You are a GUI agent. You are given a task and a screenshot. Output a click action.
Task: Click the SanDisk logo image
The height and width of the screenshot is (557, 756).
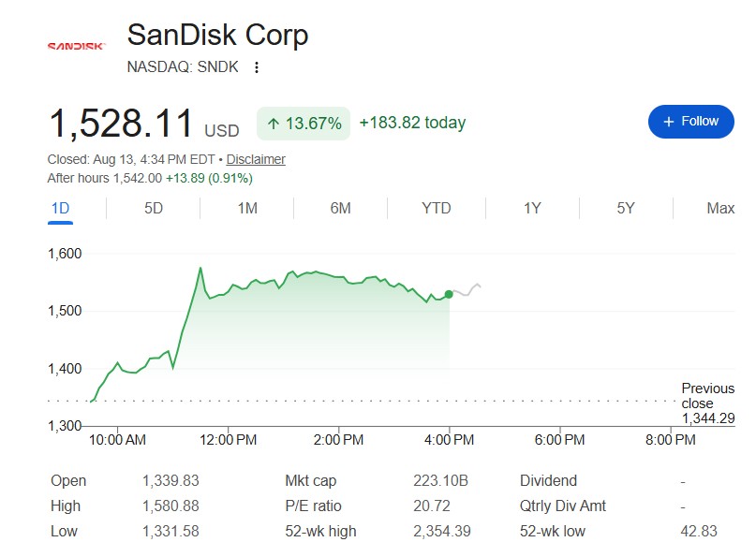click(x=76, y=46)
